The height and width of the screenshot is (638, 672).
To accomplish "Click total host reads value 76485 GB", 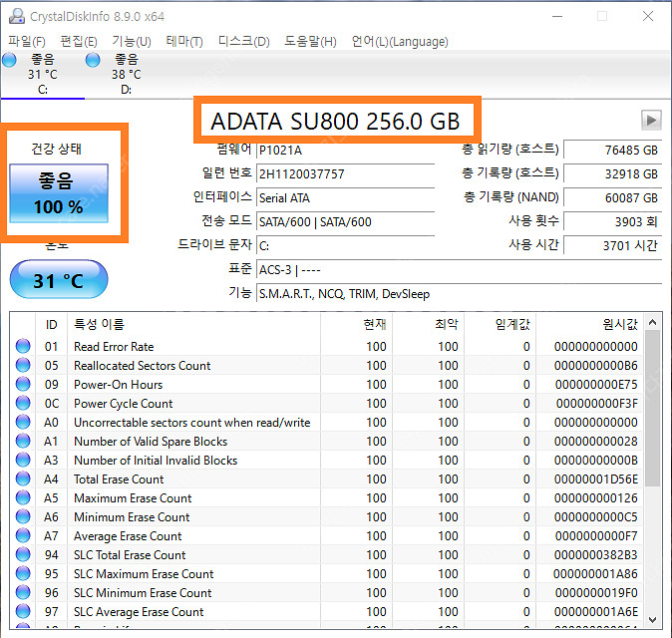I will click(x=612, y=150).
